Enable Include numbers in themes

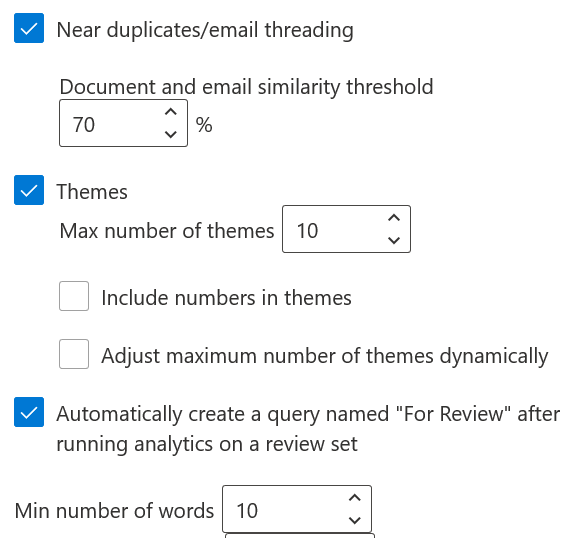(x=74, y=296)
